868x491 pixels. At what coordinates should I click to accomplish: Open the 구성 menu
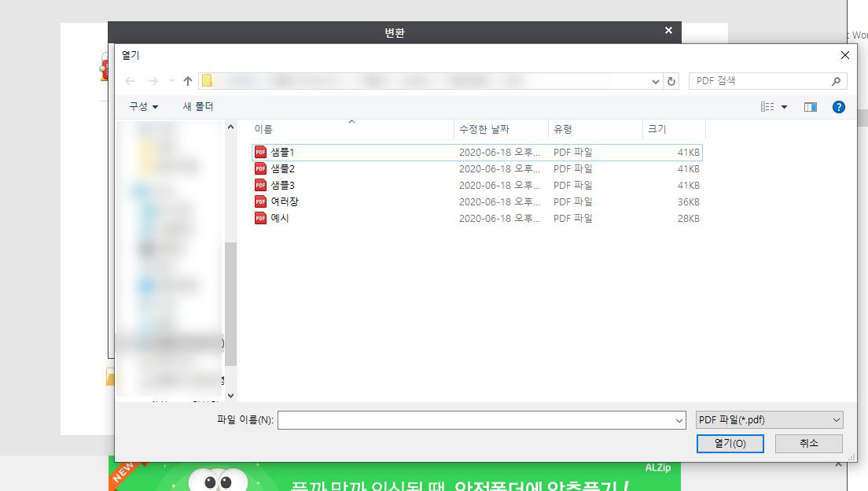[143, 106]
